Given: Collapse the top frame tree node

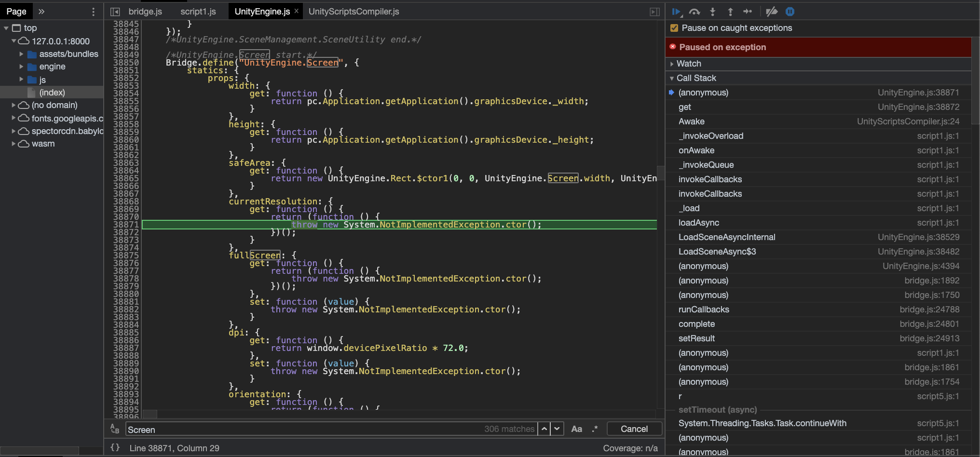Looking at the screenshot, I should click(6, 28).
